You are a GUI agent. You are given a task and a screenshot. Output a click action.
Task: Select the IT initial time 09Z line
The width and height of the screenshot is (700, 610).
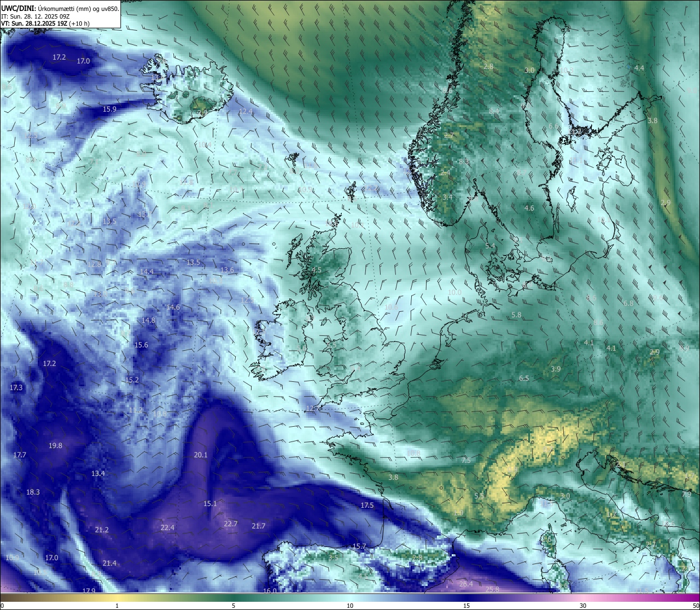tap(36, 16)
